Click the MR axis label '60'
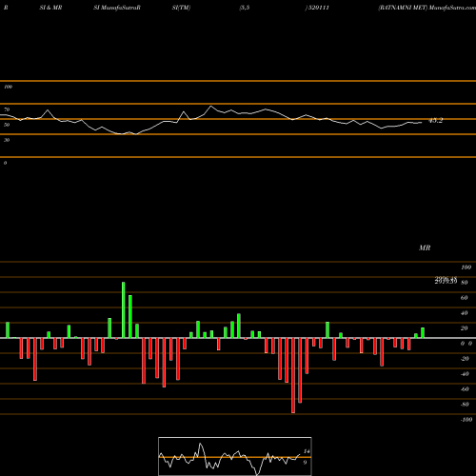This screenshot has height=476, width=476. (x=465, y=298)
